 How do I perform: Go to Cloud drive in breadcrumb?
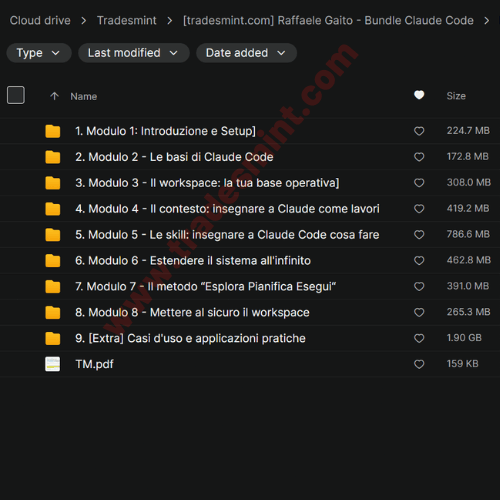point(40,20)
